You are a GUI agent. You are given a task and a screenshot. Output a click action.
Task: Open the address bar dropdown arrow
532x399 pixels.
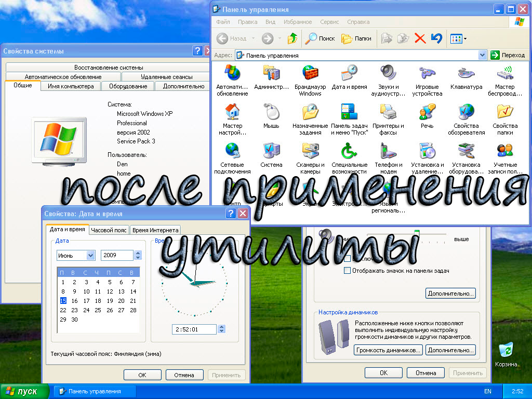(482, 55)
